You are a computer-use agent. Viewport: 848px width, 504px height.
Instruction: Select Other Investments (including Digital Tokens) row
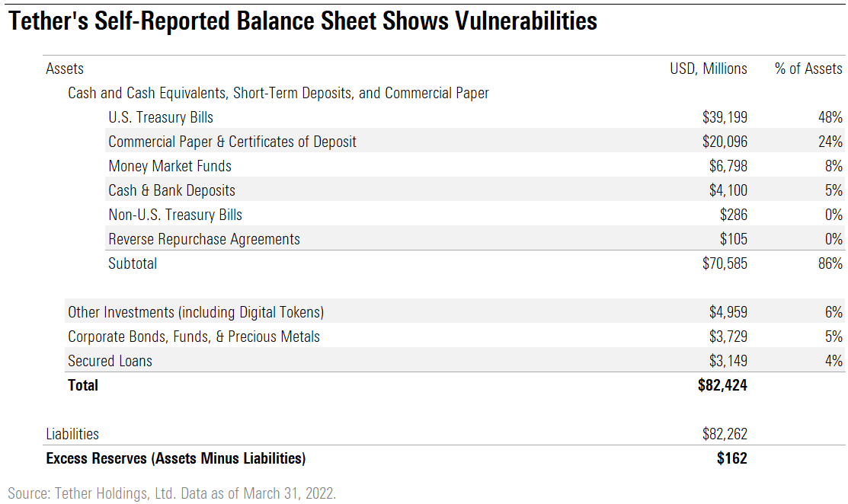click(196, 312)
